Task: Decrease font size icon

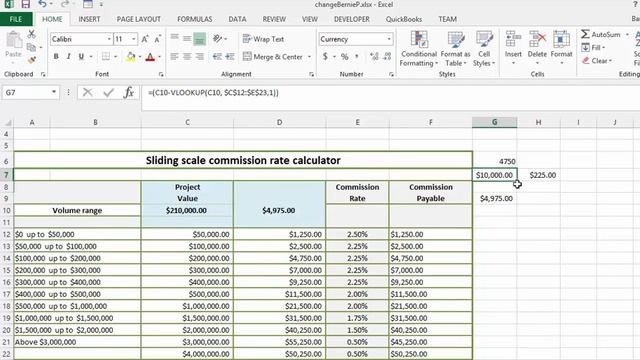Action: point(158,39)
